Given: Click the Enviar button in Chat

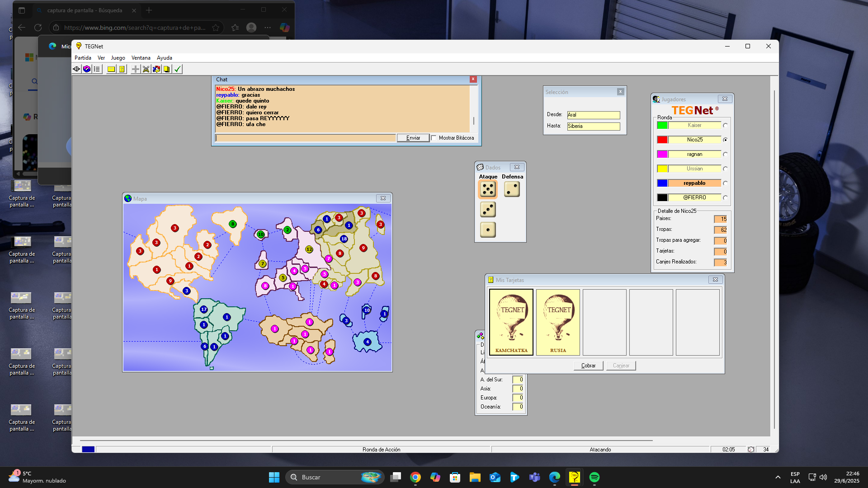Looking at the screenshot, I should pyautogui.click(x=413, y=138).
